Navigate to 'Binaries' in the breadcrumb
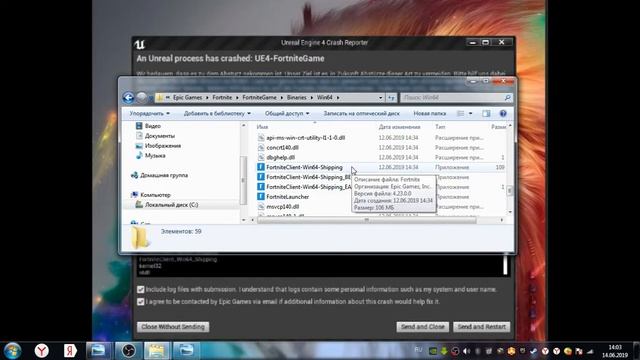640x360 pixels. click(x=296, y=98)
